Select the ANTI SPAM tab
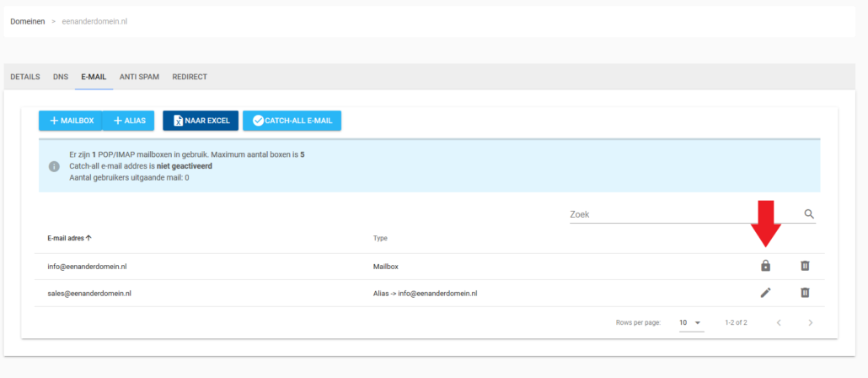 point(139,77)
